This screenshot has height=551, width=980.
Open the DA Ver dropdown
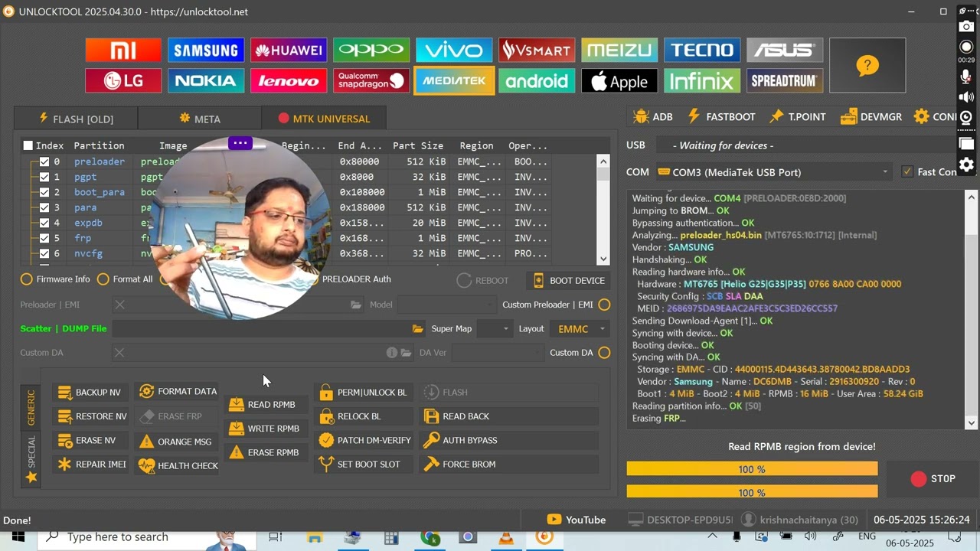(497, 353)
